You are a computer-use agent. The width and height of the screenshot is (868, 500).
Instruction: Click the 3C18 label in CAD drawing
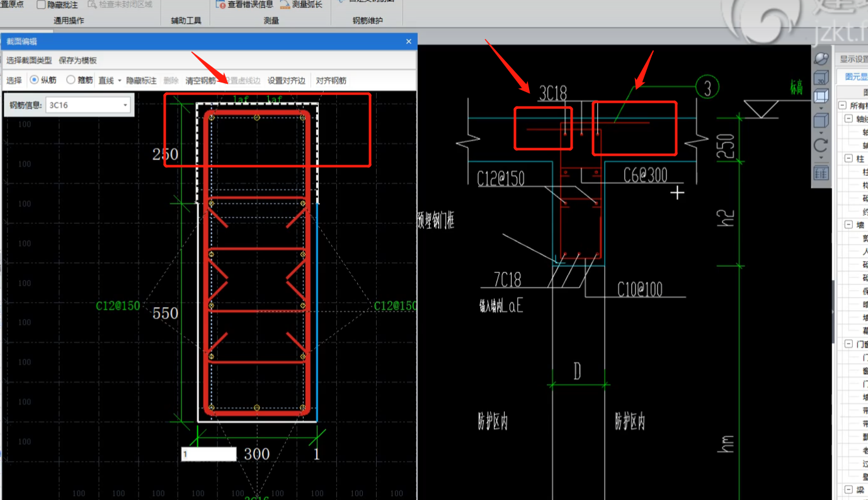[553, 94]
